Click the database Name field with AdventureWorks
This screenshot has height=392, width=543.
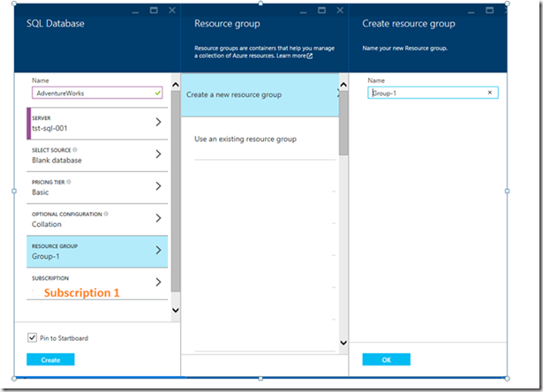[97, 93]
